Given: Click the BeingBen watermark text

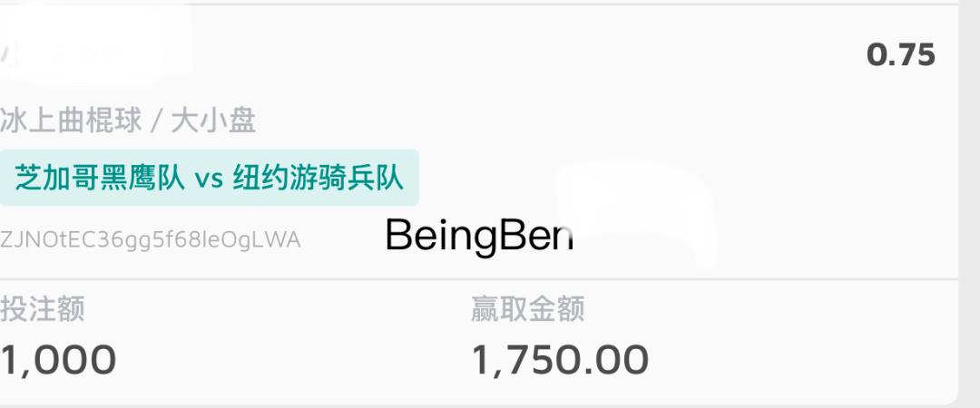Looking at the screenshot, I should [x=479, y=236].
